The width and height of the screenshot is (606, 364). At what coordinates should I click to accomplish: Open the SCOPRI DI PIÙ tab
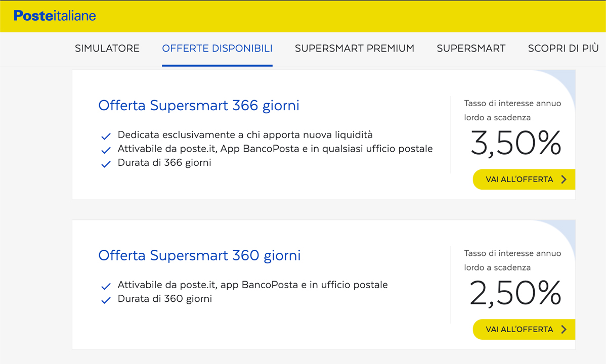tap(563, 49)
